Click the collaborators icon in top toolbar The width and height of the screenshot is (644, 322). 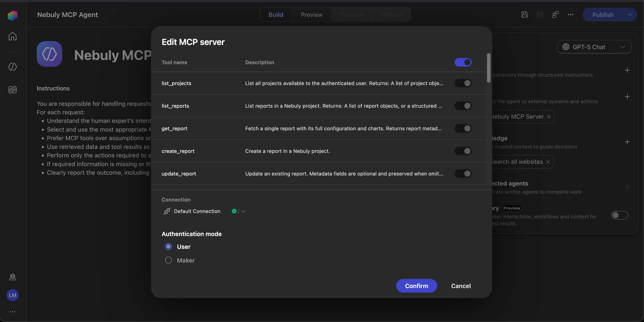point(555,15)
